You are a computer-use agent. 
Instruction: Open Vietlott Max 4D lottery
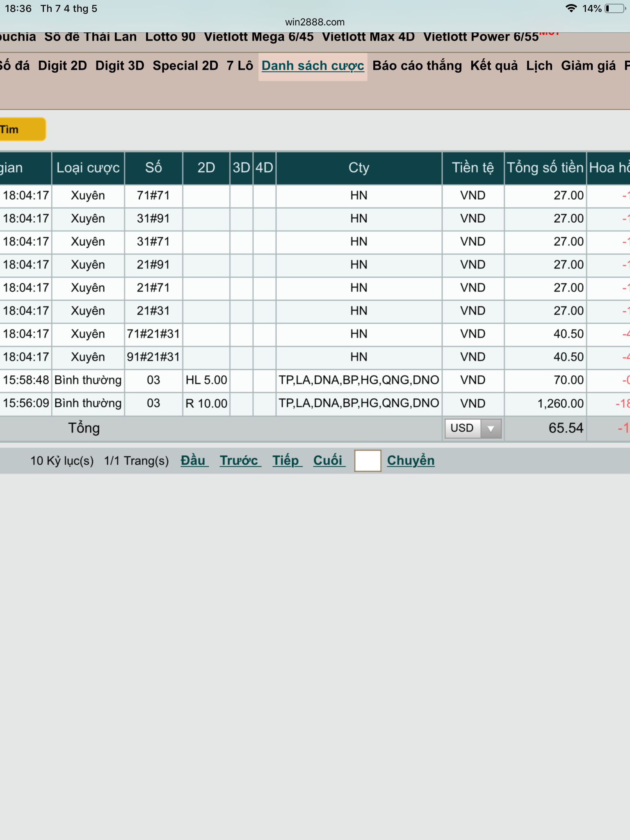(368, 37)
